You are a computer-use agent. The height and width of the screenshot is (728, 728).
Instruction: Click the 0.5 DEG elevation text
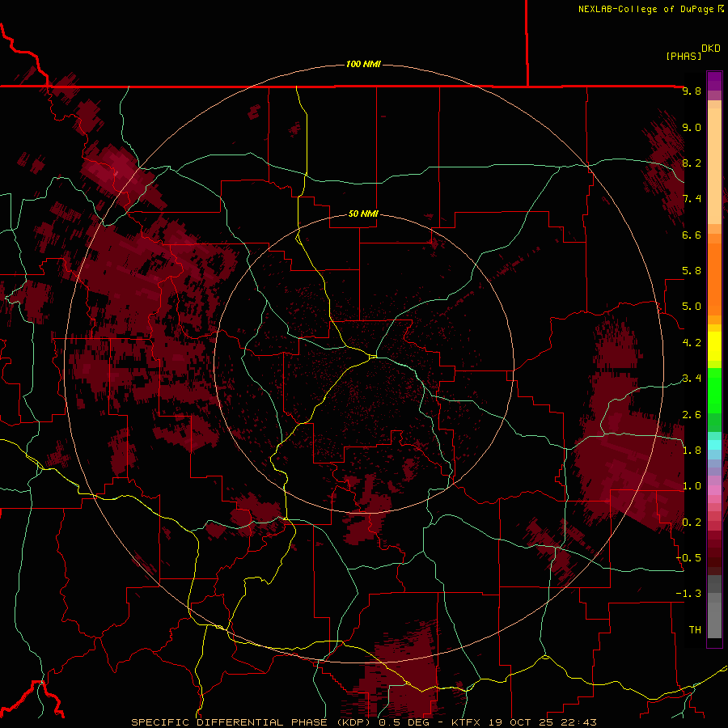tap(404, 722)
